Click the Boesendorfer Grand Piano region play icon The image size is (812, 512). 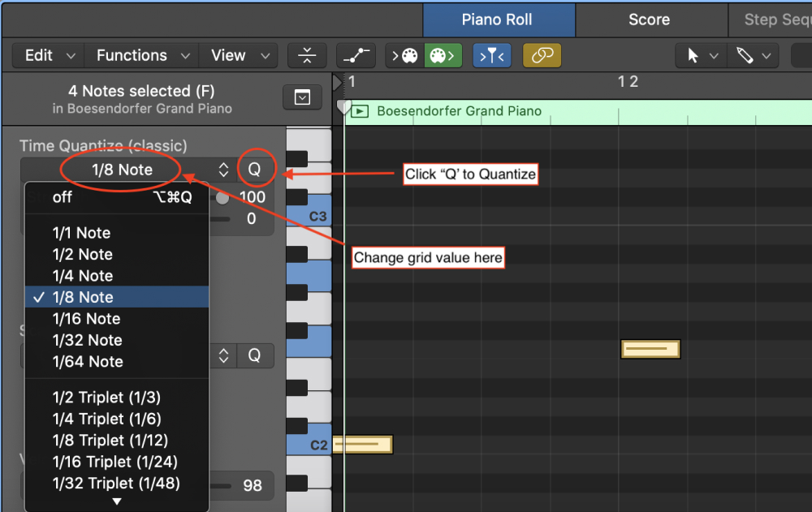(x=361, y=111)
